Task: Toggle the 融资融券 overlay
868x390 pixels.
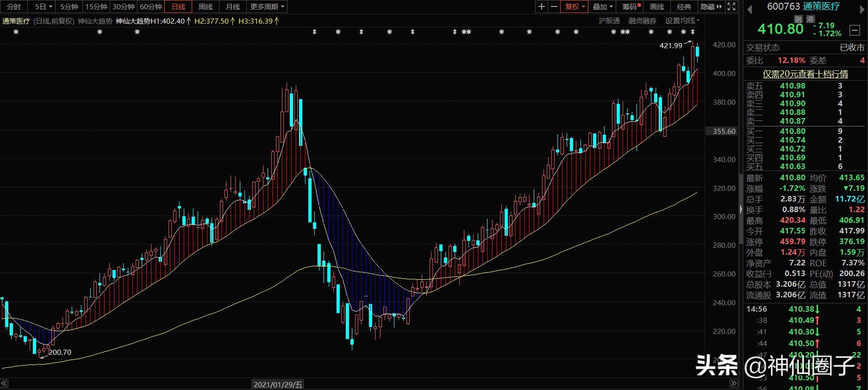Action: [x=643, y=21]
